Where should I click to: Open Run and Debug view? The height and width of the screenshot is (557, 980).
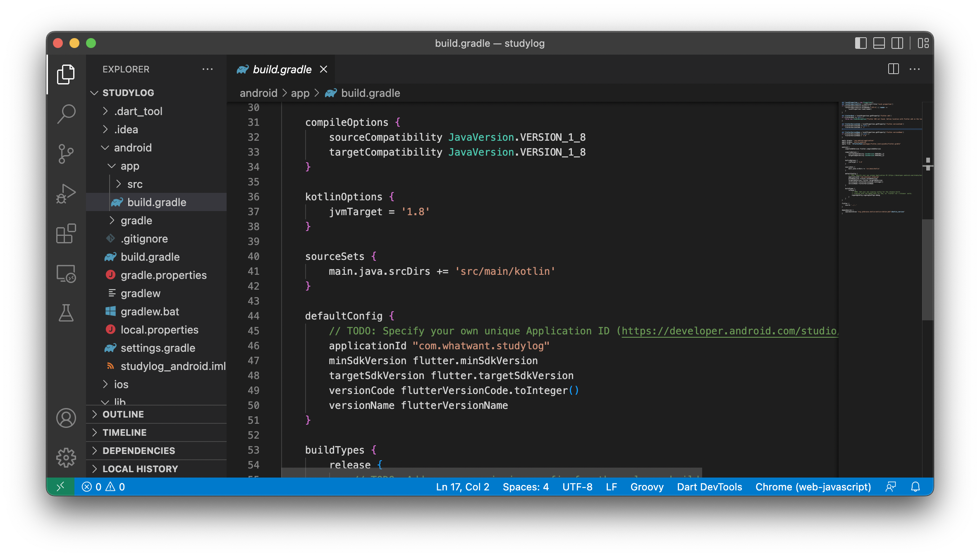pos(66,194)
